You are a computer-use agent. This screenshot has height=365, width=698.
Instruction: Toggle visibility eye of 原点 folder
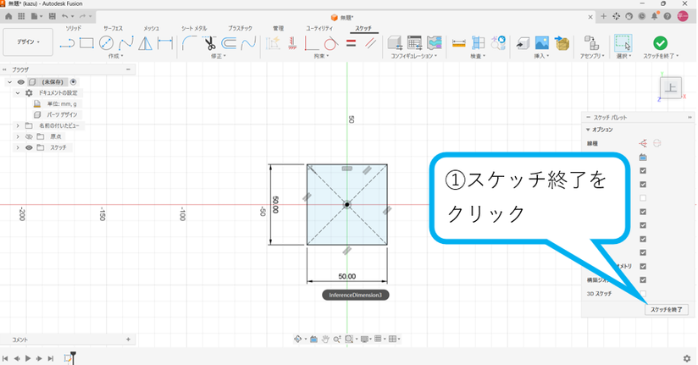coord(29,137)
